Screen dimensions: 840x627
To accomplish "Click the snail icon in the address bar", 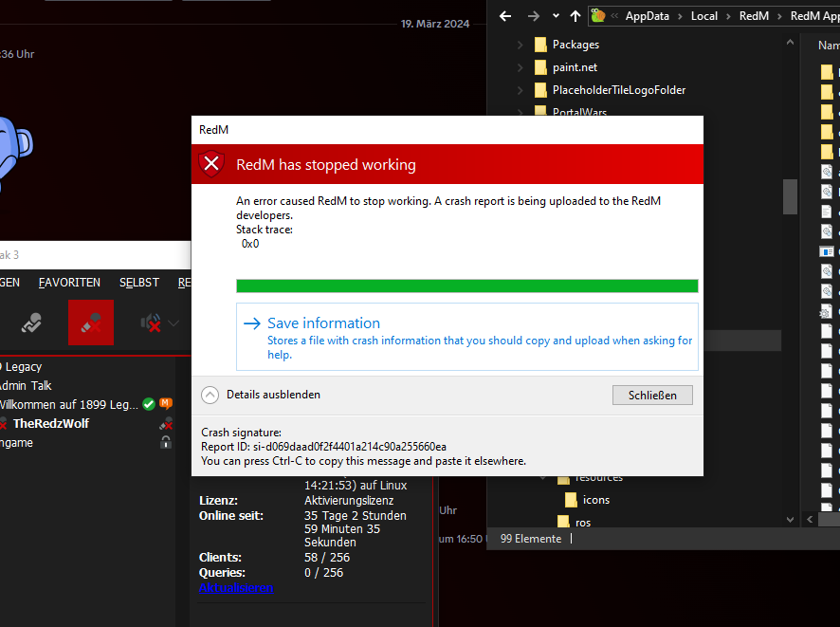I will [x=598, y=15].
